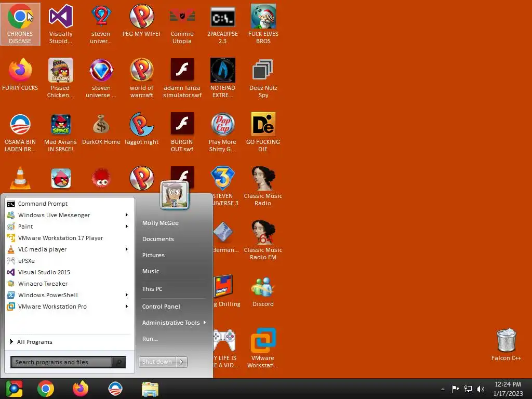Image resolution: width=532 pixels, height=399 pixels.
Task: Click the search magnifier button in Start
Action: (119, 362)
